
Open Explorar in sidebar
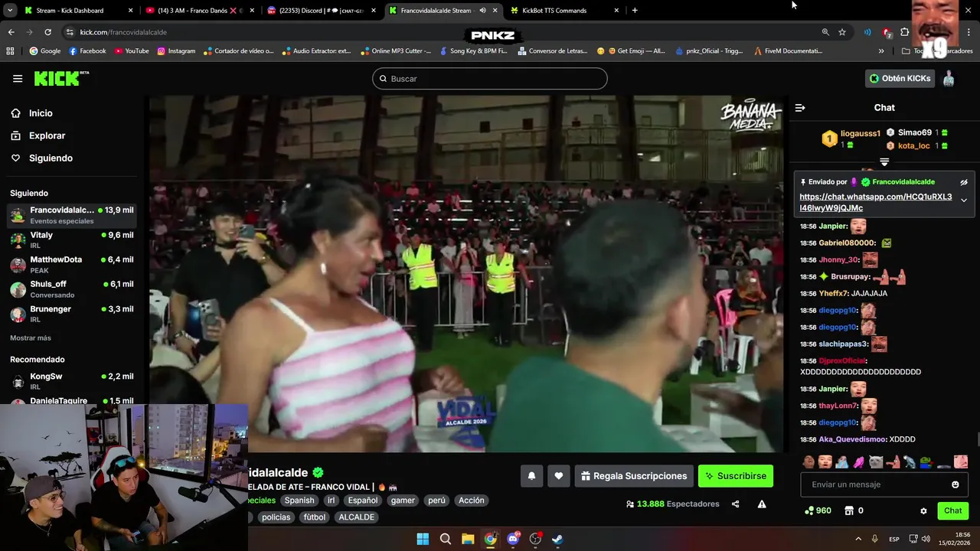[x=47, y=135]
